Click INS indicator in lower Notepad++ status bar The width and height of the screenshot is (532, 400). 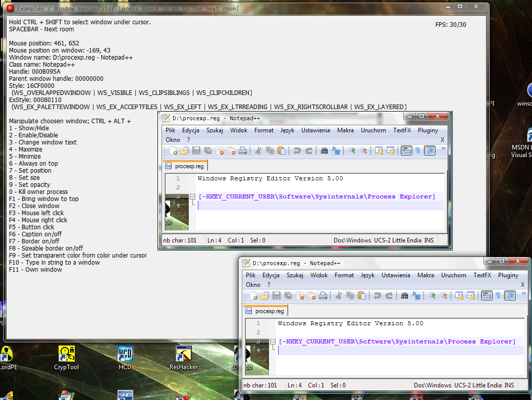pyautogui.click(x=509, y=385)
